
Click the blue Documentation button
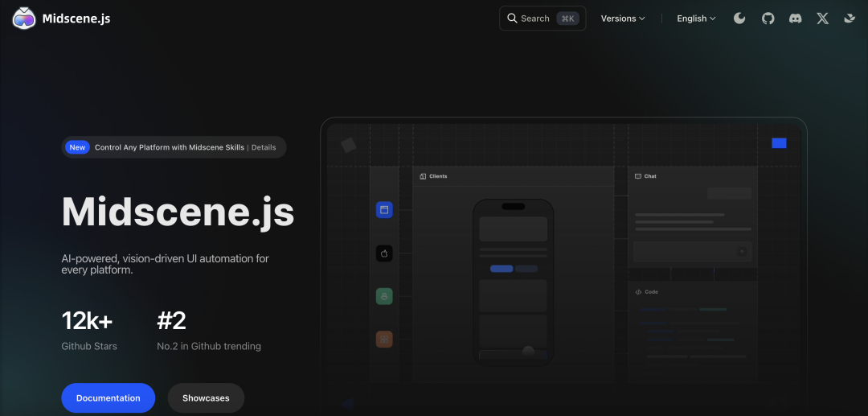(108, 397)
